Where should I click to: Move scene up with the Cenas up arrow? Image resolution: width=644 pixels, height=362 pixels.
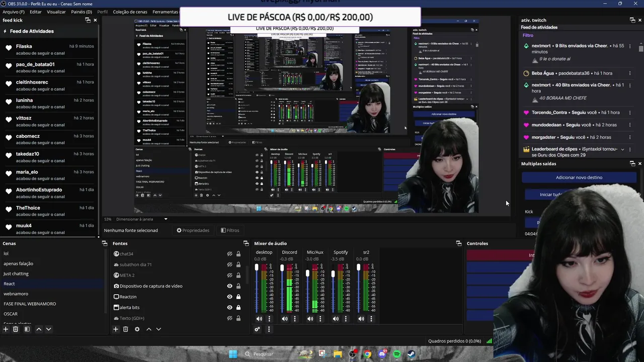pos(39,329)
